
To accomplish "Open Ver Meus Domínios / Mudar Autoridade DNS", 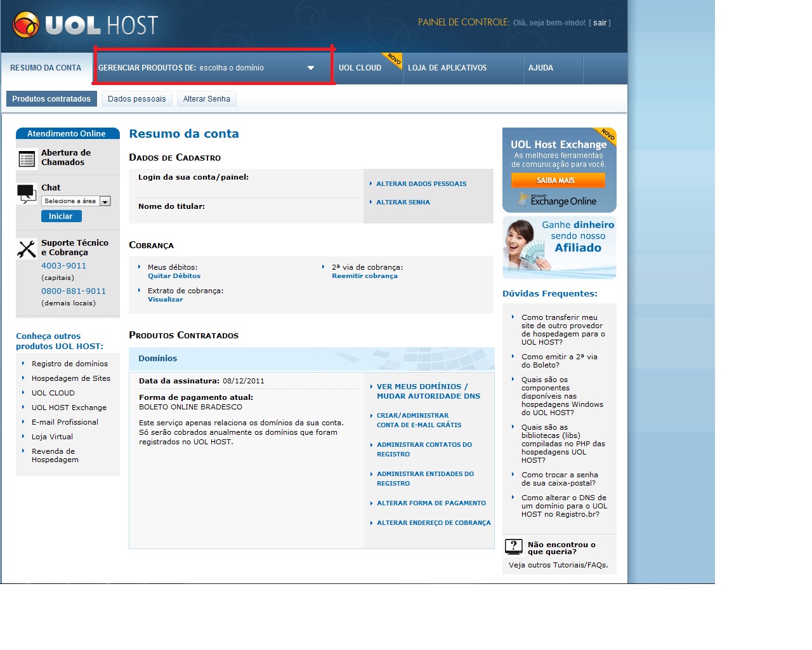I will coord(428,391).
